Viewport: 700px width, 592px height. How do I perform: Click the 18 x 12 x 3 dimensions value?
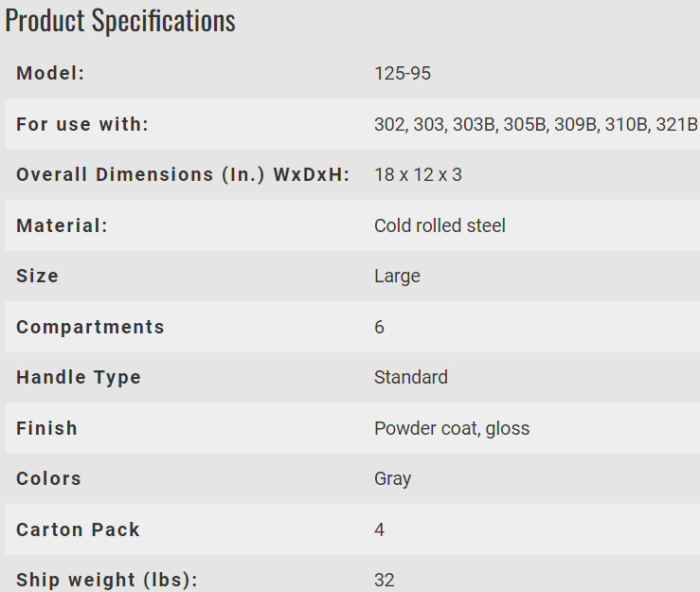point(418,174)
